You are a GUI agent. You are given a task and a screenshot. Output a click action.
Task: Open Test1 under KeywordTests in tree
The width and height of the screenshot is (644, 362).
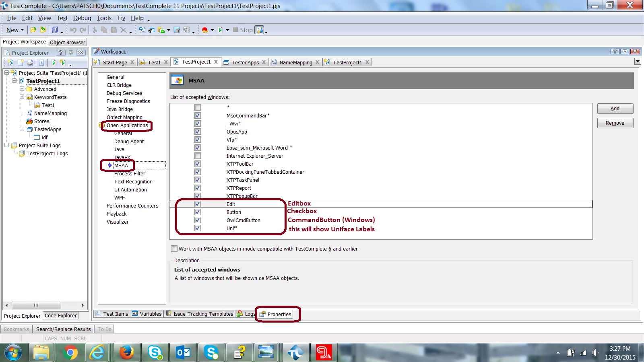[x=48, y=105]
